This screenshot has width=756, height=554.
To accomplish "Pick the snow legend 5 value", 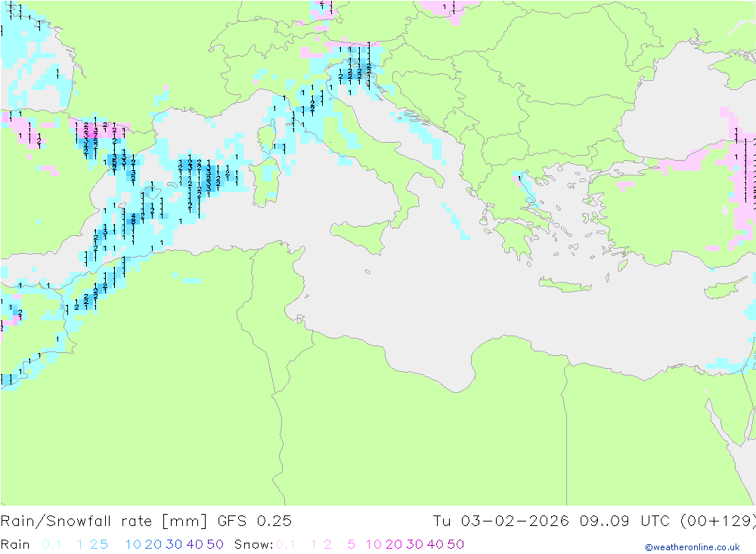I will 352,544.
